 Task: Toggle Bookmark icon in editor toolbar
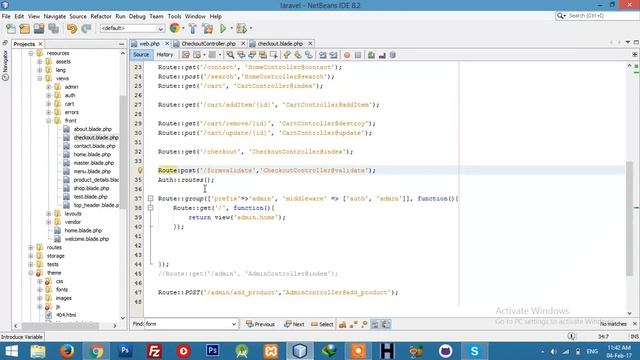pos(309,55)
